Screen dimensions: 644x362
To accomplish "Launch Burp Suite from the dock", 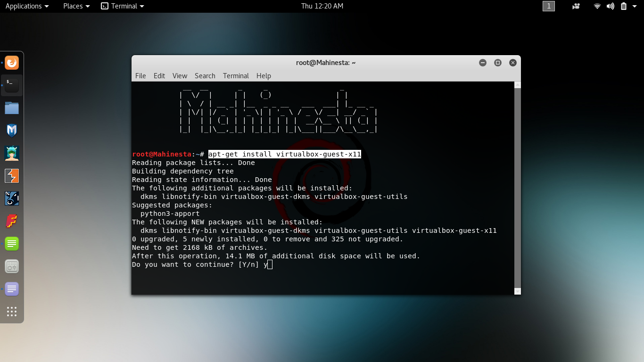I will pyautogui.click(x=12, y=176).
